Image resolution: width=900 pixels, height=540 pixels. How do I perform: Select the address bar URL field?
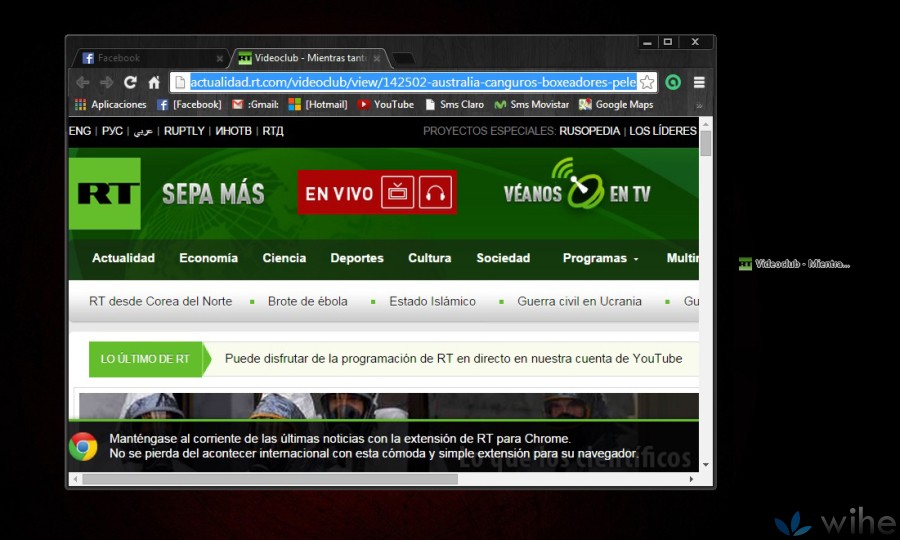(x=413, y=82)
